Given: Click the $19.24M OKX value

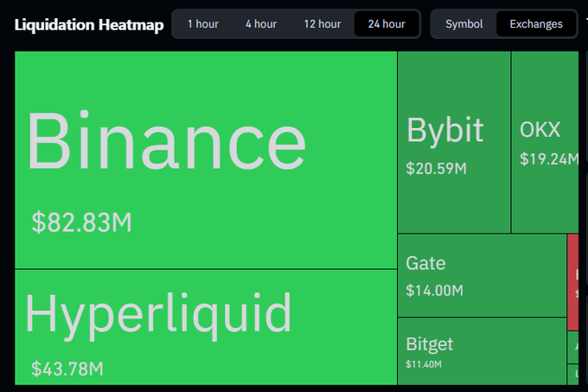Looking at the screenshot, I should [x=549, y=159].
